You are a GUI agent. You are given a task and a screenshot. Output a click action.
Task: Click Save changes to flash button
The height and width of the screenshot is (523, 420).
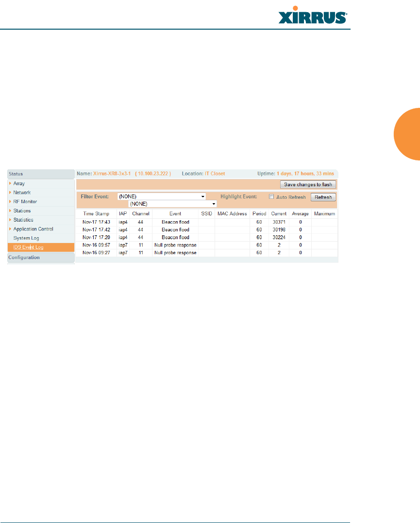tap(308, 184)
